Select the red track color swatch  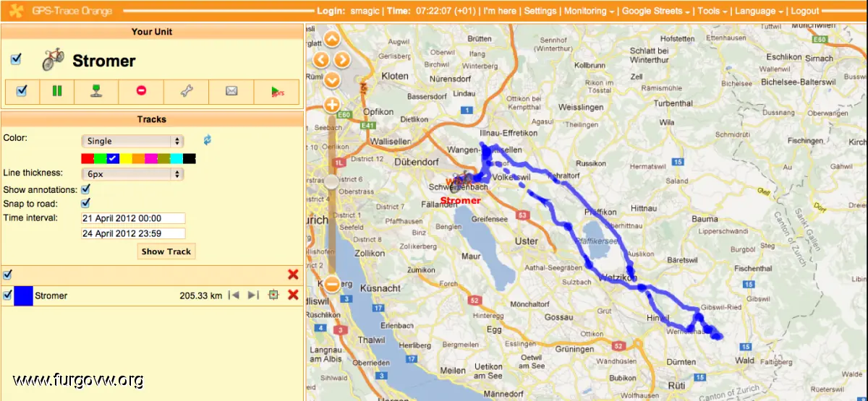click(x=88, y=158)
